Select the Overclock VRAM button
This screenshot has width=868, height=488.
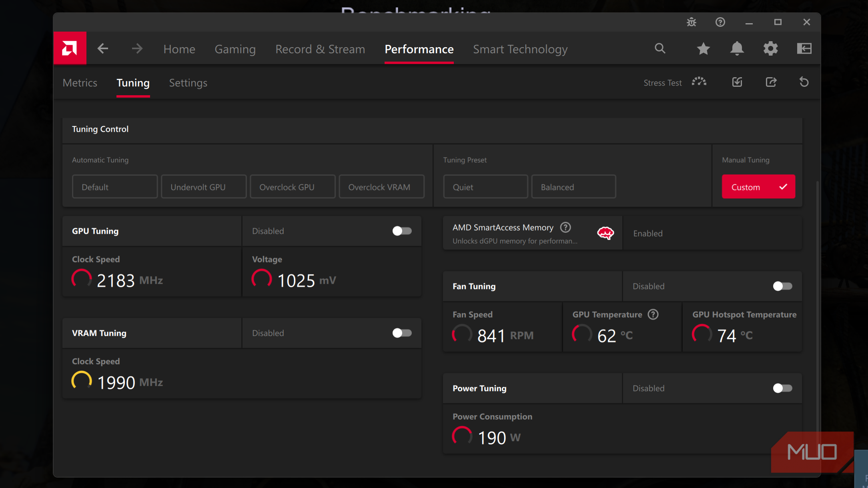point(381,187)
